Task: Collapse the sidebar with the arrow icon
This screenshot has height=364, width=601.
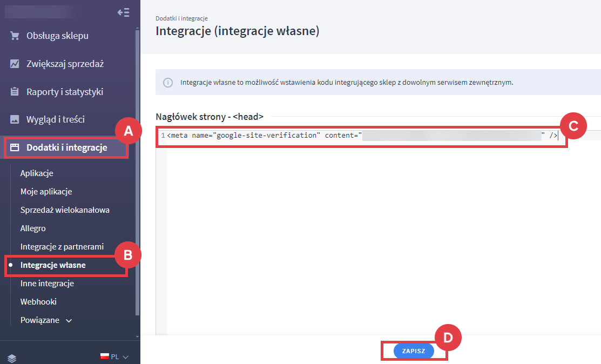Action: (x=123, y=12)
